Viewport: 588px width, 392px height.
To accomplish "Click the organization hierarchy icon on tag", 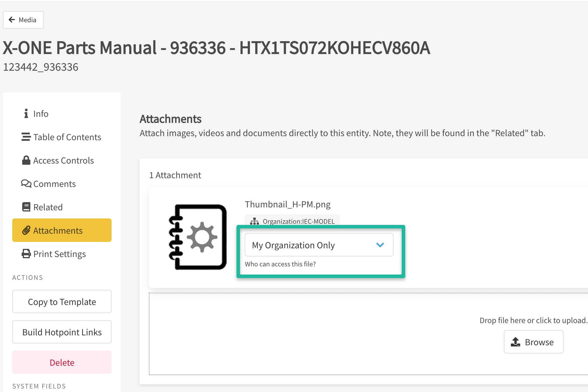I will click(254, 221).
